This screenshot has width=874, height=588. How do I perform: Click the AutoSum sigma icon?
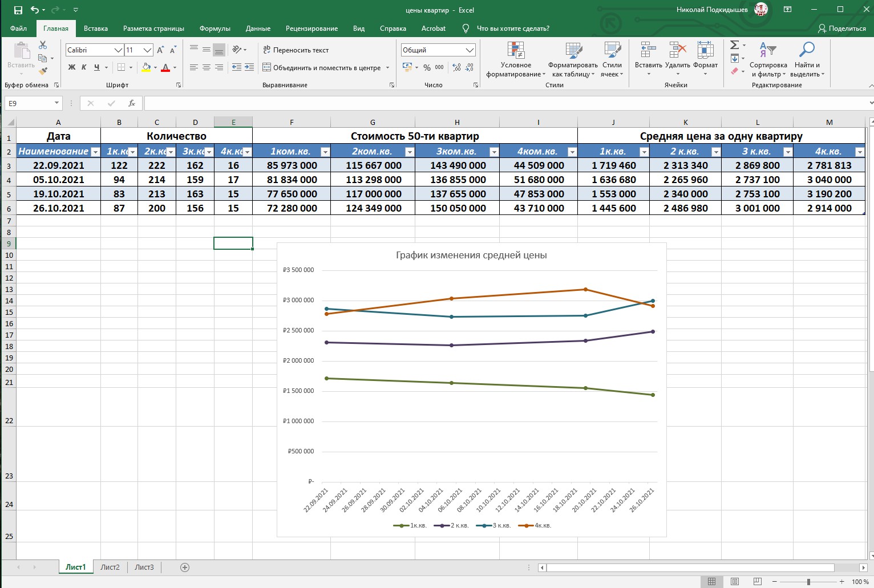[x=734, y=45]
